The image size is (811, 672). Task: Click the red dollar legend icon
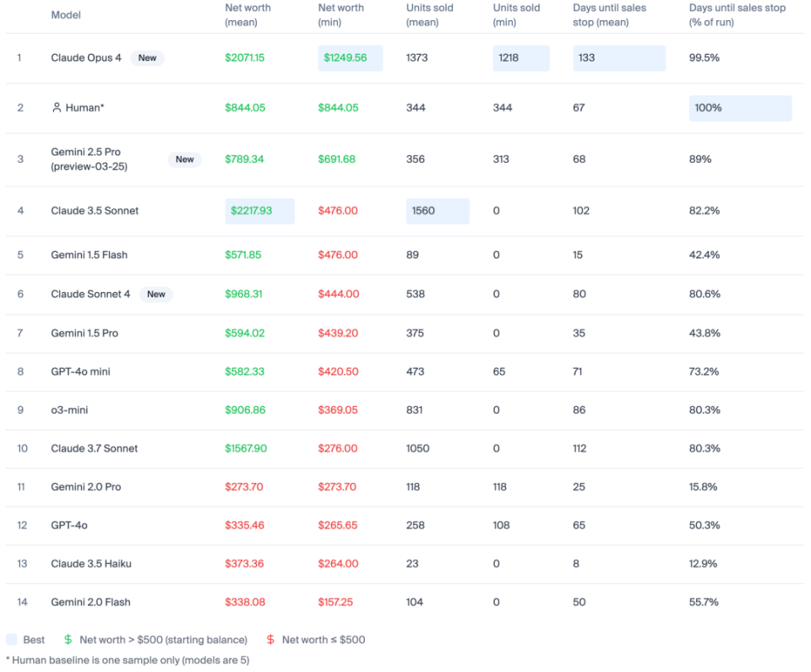[270, 639]
